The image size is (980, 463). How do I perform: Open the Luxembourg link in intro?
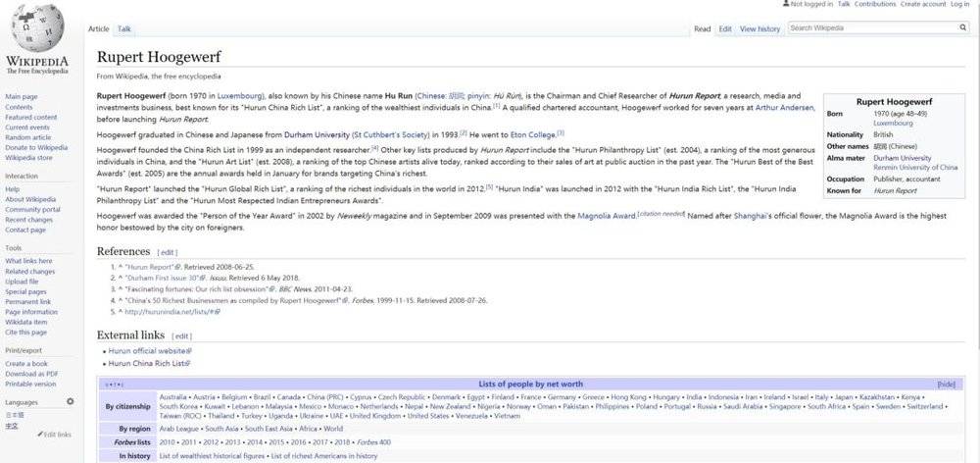coord(241,96)
